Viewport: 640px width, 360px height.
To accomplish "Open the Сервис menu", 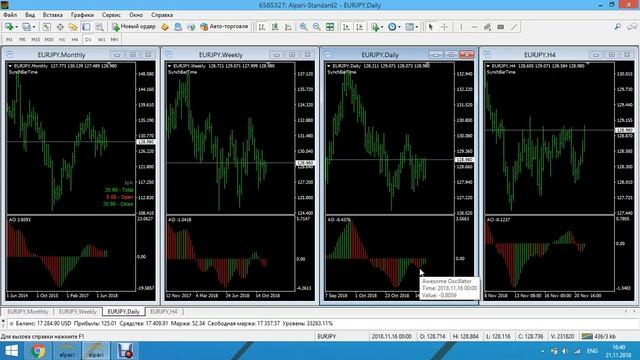I will (x=111, y=15).
